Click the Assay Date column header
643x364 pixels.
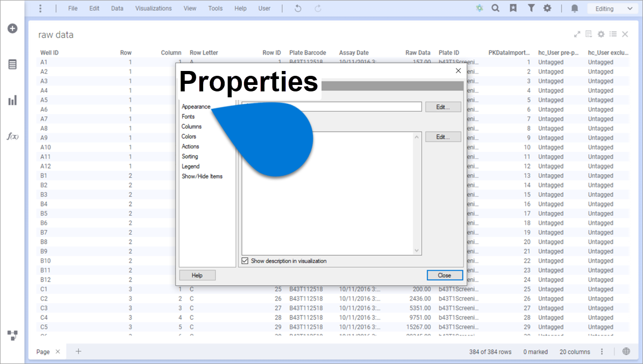pyautogui.click(x=354, y=53)
